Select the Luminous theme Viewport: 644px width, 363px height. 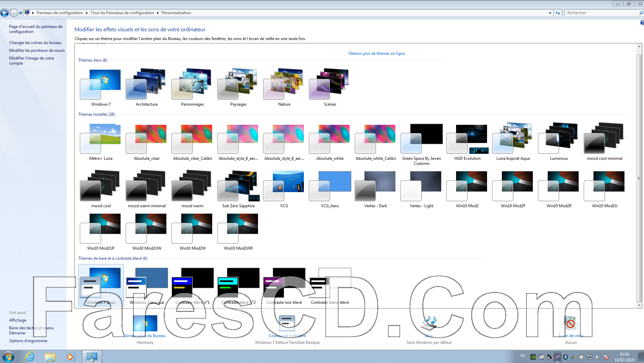[x=559, y=141]
